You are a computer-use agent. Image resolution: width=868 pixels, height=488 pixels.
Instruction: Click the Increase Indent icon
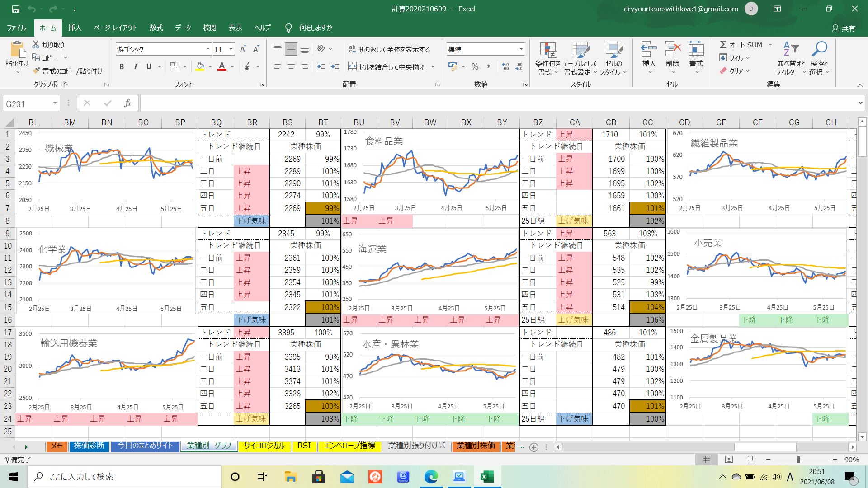335,67
